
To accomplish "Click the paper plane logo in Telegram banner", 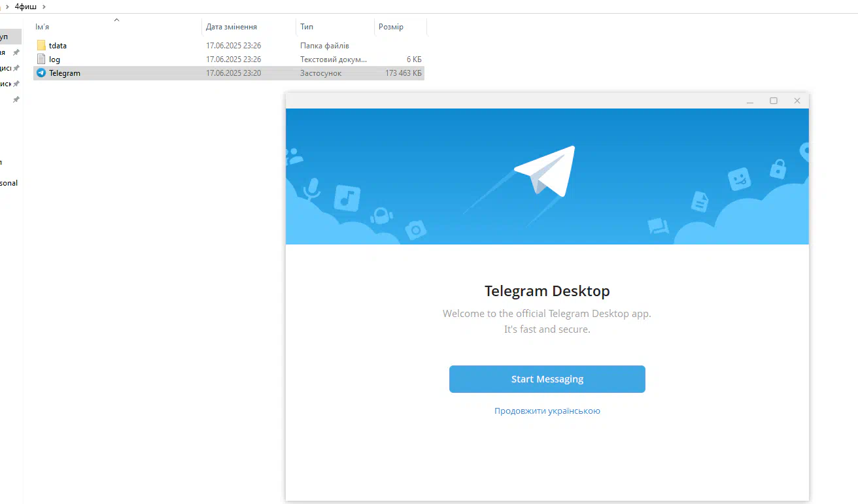I will [545, 171].
